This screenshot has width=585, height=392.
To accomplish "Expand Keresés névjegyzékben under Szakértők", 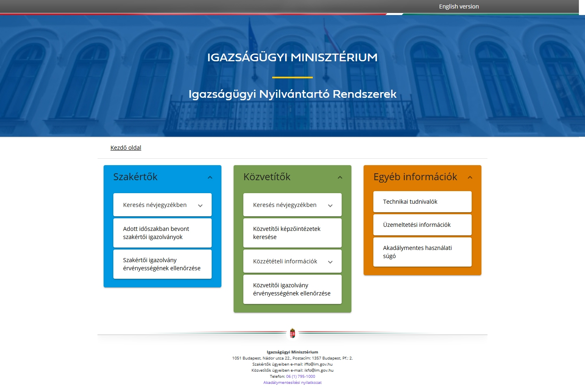I will pos(162,205).
